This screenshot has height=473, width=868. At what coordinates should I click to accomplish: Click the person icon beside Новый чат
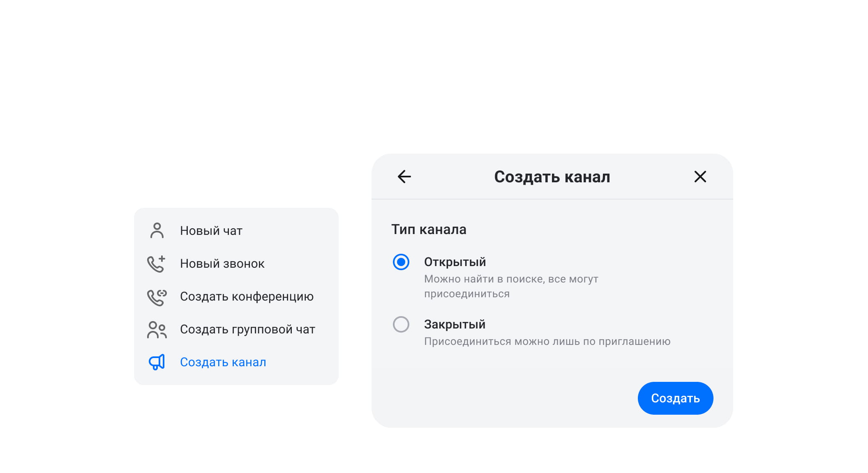click(x=157, y=231)
